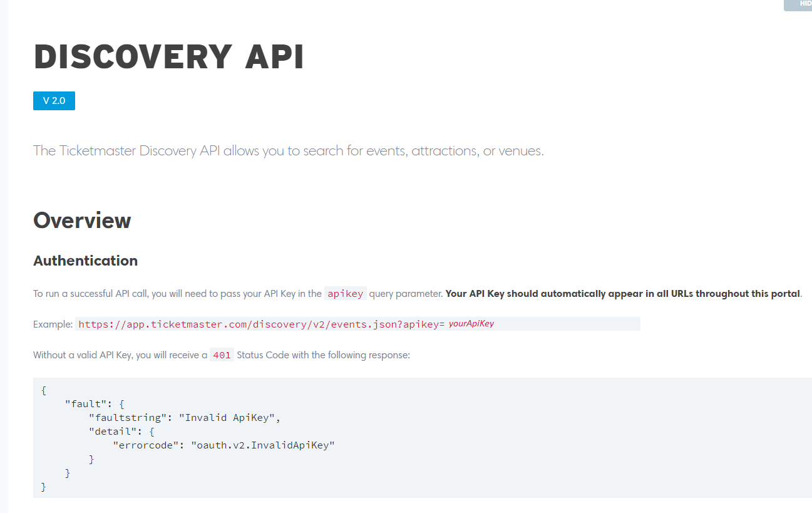Click the "detail": { line in code block
Viewport: 812px width, 513px height.
(x=121, y=432)
